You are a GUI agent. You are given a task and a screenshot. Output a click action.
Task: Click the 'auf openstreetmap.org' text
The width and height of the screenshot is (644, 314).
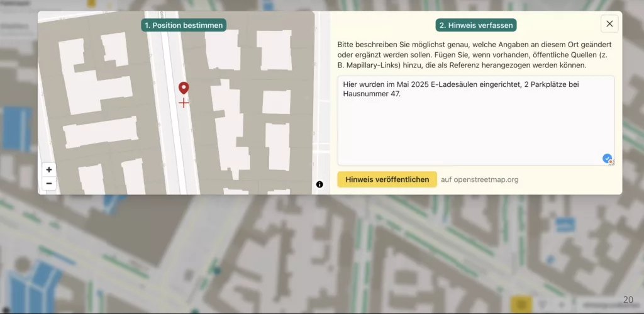(480, 179)
